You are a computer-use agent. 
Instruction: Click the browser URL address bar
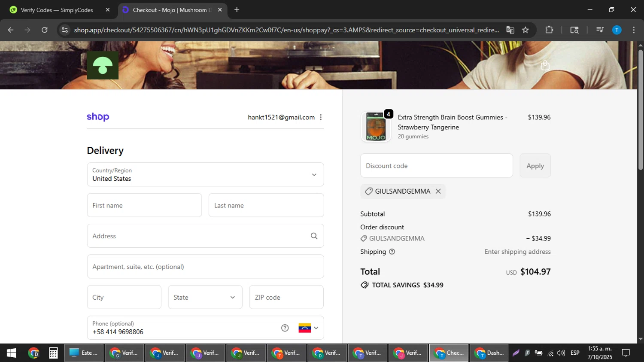(x=286, y=30)
